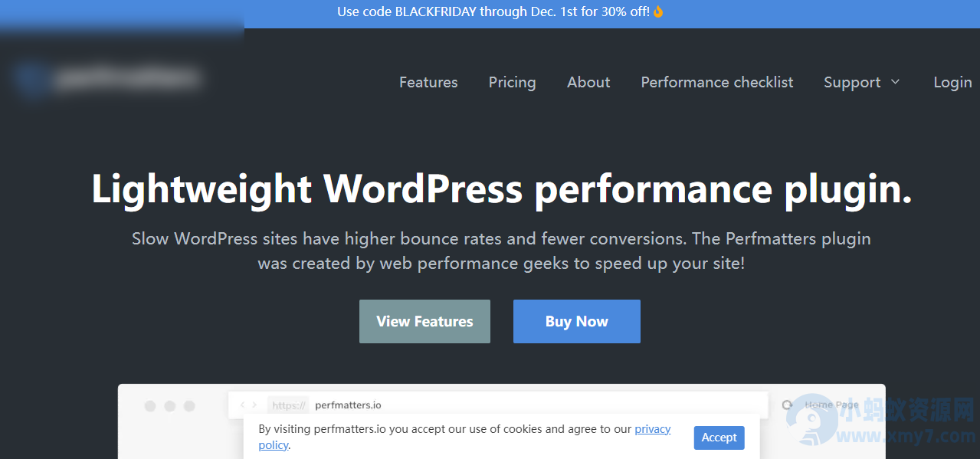Click the back arrow in the browser mockup
The width and height of the screenshot is (980, 459).
pos(242,405)
